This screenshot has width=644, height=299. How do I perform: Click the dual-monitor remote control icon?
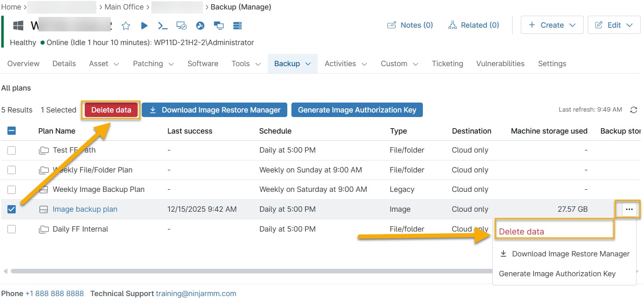219,26
